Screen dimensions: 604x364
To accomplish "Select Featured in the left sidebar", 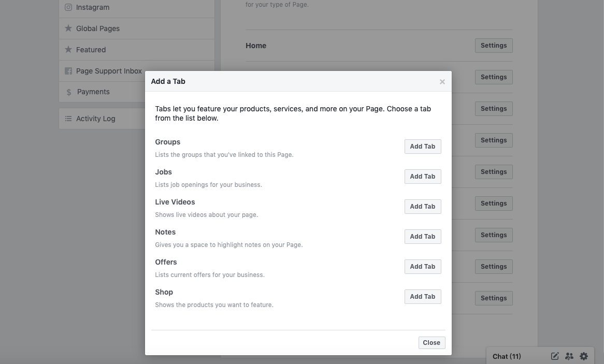I will click(x=91, y=50).
